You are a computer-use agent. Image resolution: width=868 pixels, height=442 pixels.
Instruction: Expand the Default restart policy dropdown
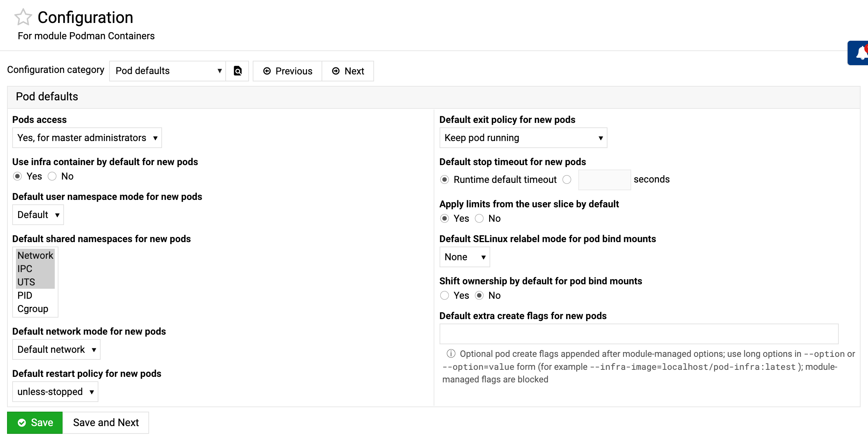[55, 392]
